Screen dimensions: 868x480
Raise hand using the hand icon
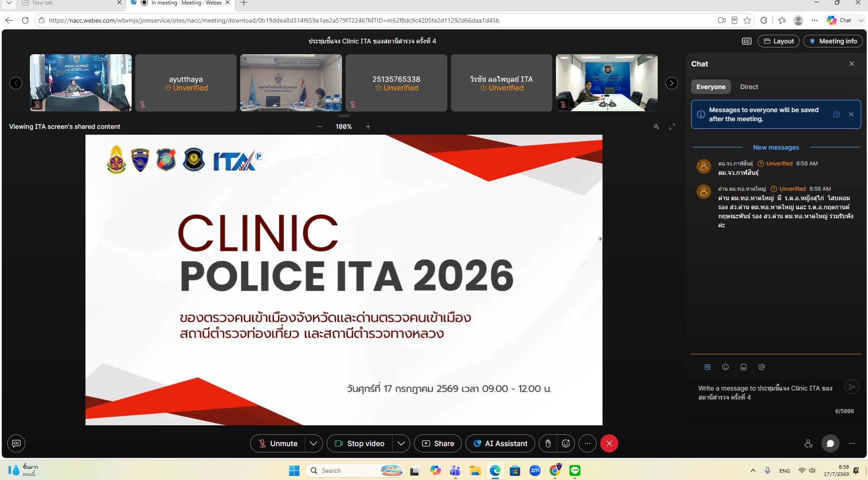(548, 443)
